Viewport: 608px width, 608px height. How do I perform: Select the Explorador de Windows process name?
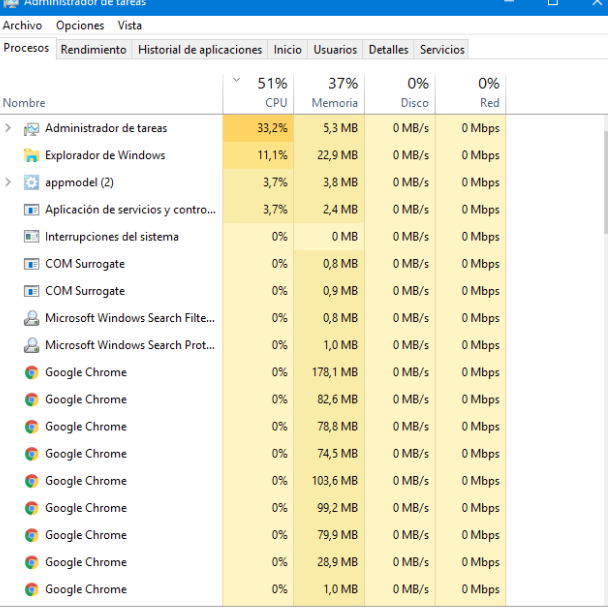click(105, 155)
